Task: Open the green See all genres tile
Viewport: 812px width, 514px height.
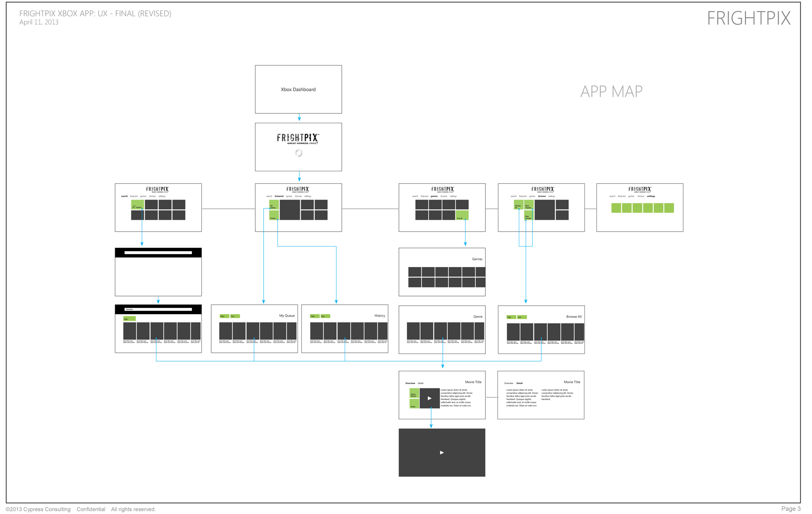Action: coord(462,216)
